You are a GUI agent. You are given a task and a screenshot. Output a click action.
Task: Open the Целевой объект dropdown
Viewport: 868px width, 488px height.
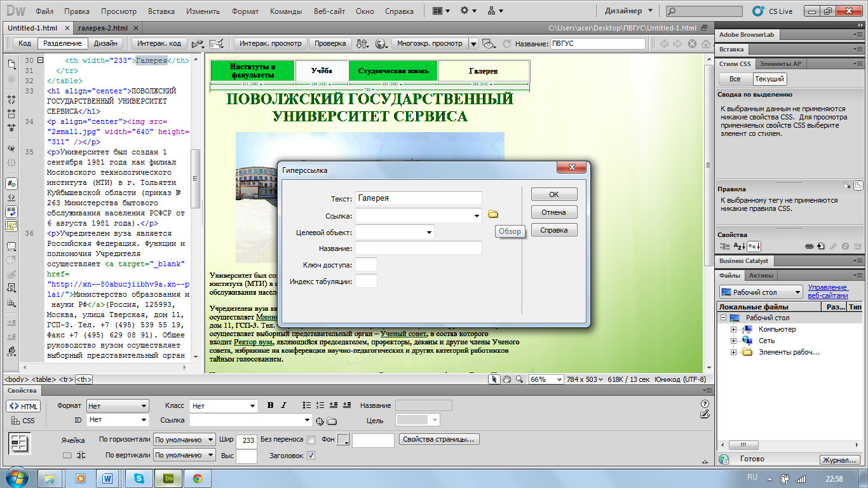[430, 233]
